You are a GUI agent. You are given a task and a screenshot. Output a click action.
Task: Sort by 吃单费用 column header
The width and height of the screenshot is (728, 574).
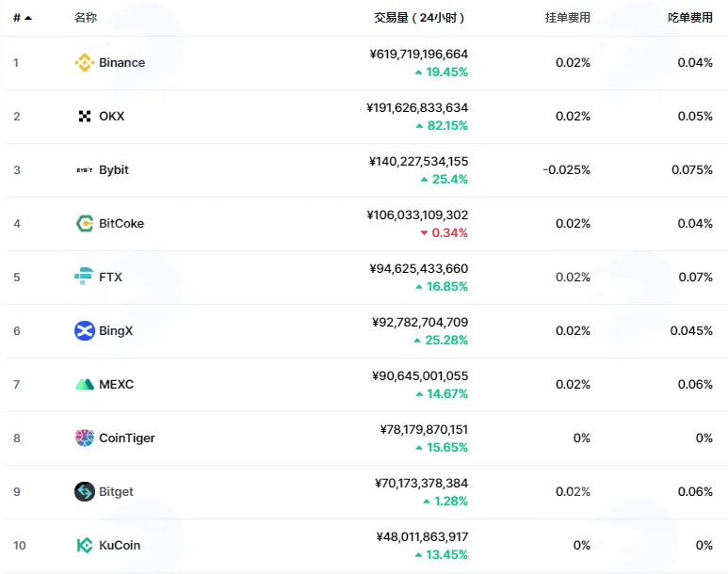(690, 18)
